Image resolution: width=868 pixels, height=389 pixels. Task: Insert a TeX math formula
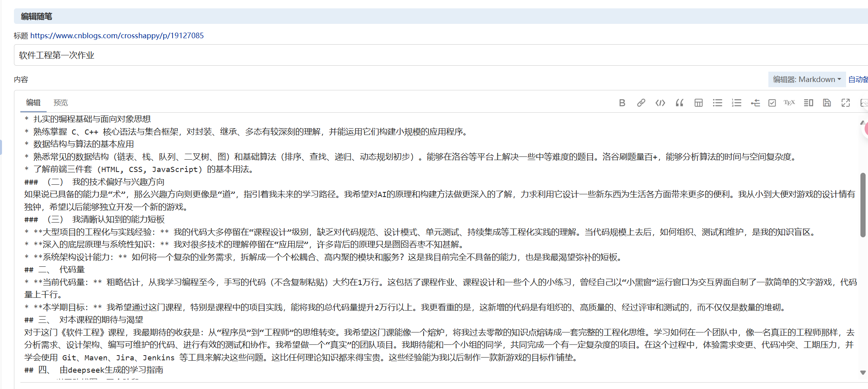point(789,103)
